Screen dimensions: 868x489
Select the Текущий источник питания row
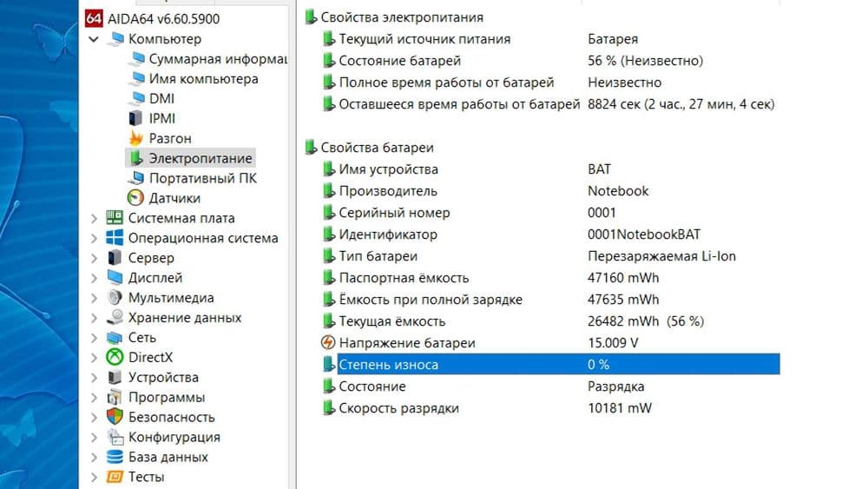coord(551,39)
